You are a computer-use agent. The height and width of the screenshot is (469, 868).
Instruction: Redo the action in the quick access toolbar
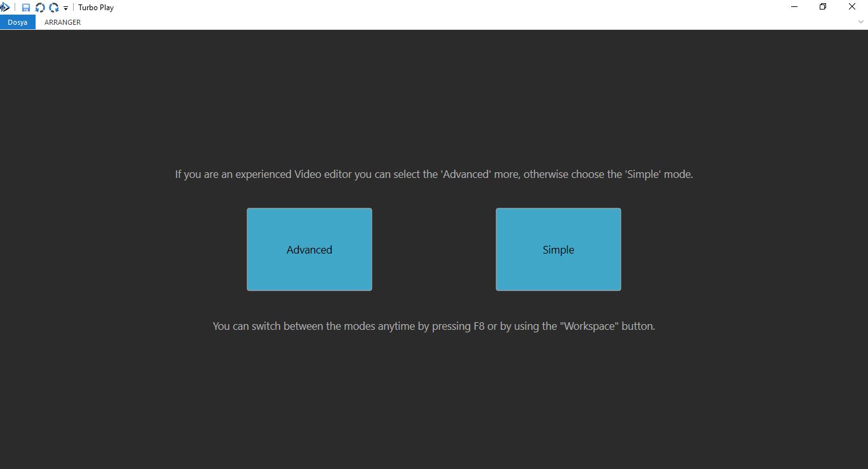[54, 8]
